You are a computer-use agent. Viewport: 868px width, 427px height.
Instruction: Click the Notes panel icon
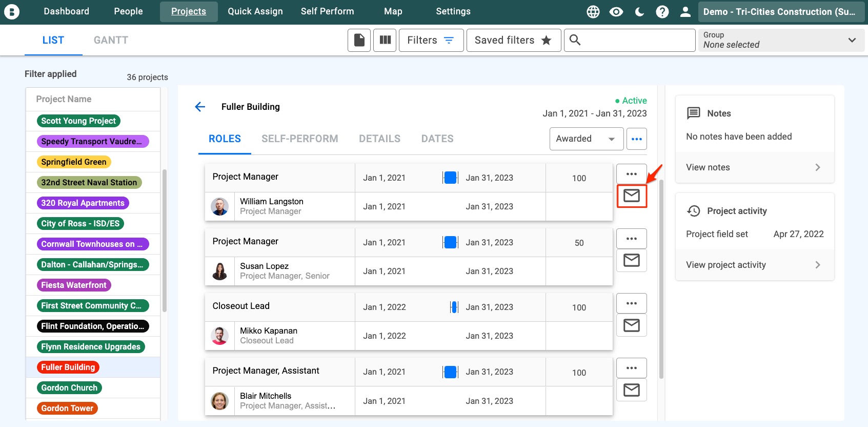tap(694, 113)
